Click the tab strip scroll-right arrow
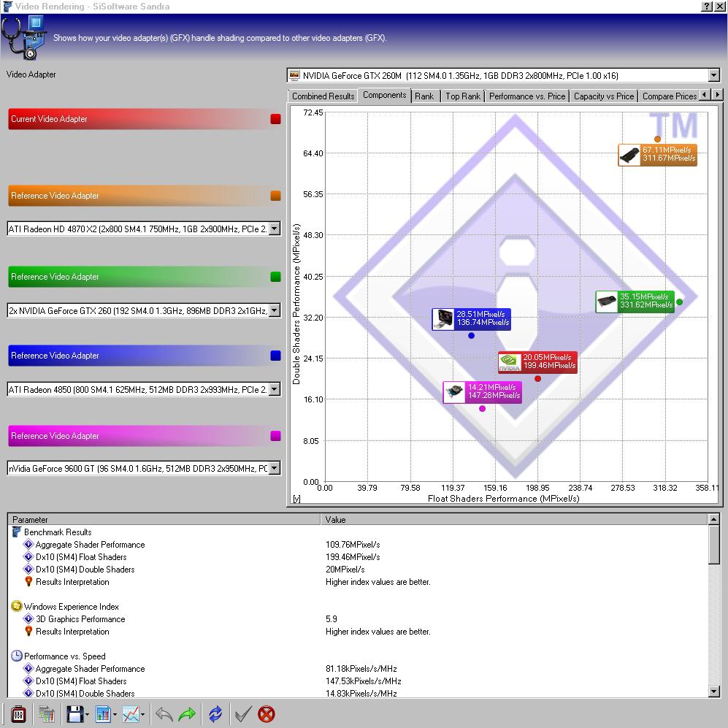Viewport: 728px width, 728px height. 717,95
